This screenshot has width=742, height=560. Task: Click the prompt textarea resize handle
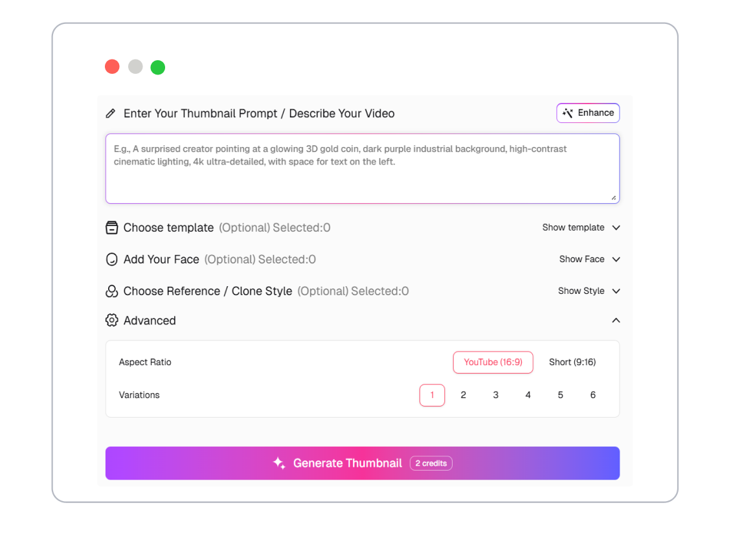613,197
